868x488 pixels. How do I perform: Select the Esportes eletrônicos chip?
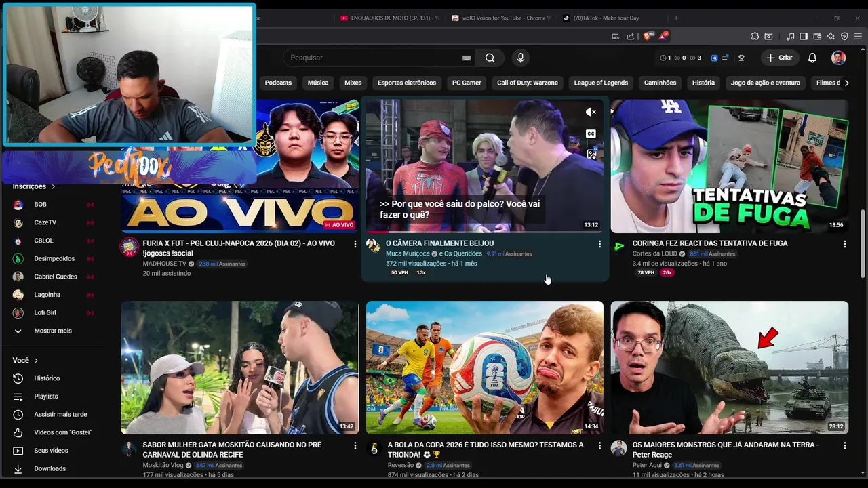pyautogui.click(x=407, y=83)
